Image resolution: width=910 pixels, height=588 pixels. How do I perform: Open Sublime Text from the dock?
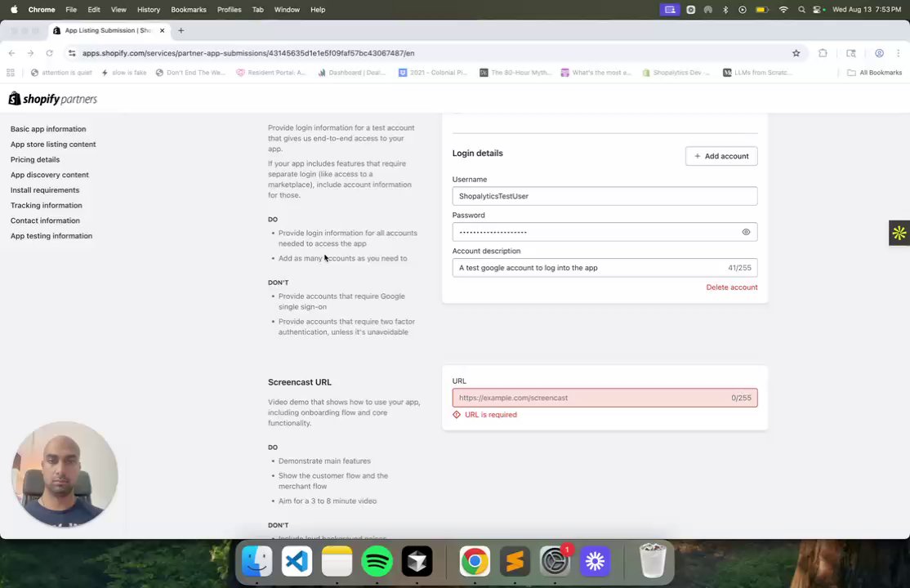[x=515, y=561]
